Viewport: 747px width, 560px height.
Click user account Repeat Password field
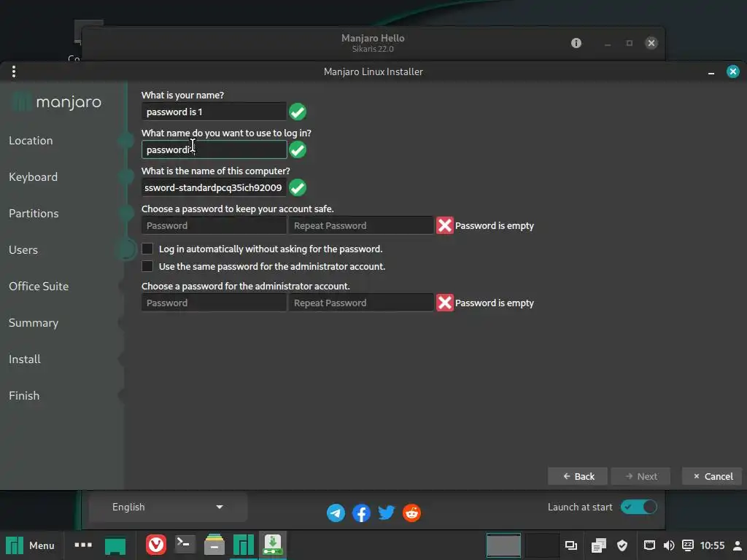[x=361, y=226]
